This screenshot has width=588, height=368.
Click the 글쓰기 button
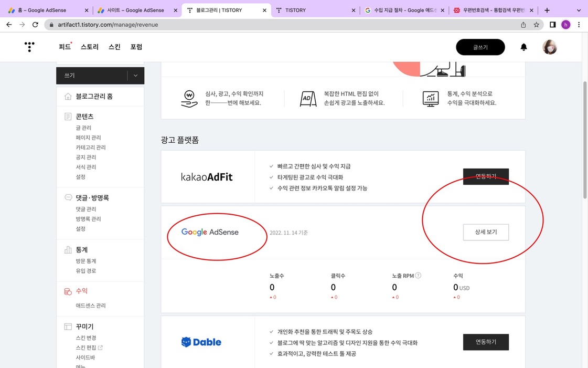click(480, 47)
